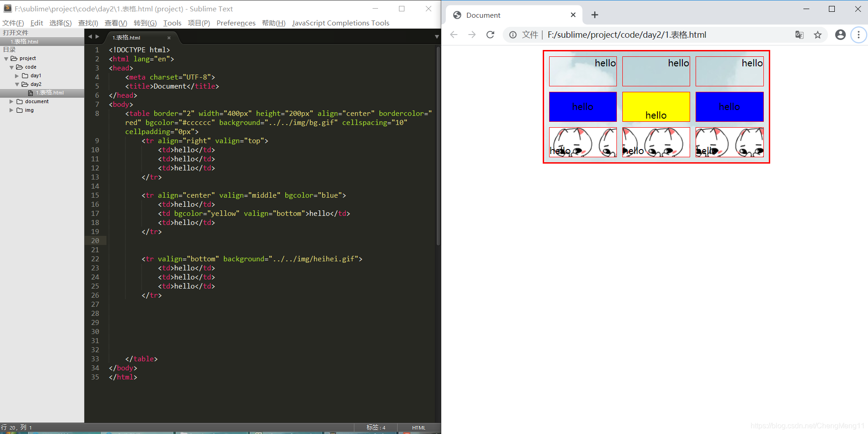Click the editor vertical scrollbar

(438, 145)
